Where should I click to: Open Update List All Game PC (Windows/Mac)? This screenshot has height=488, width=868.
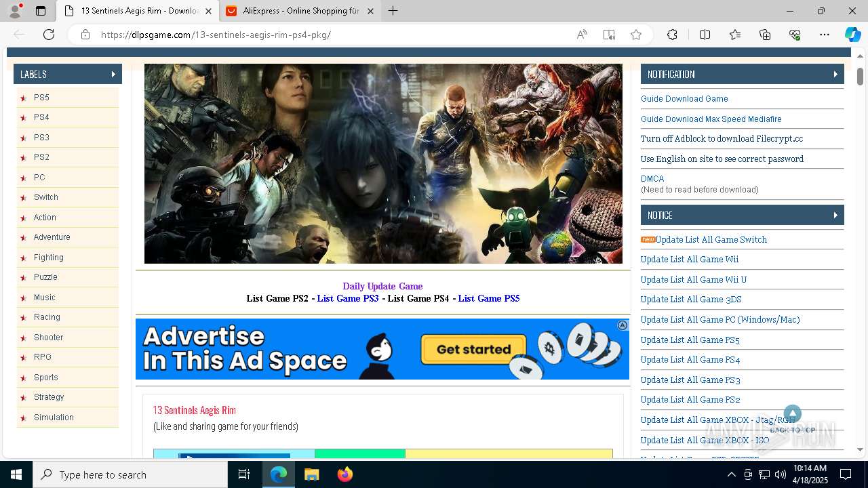720,319
